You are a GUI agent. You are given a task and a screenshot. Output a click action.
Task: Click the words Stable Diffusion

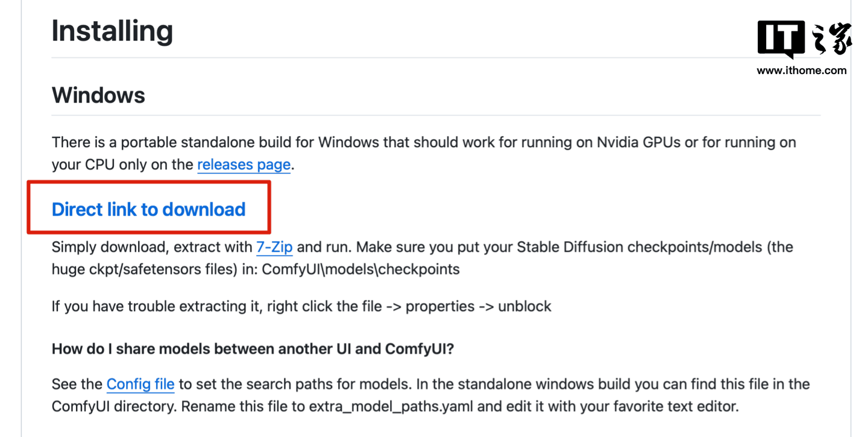coord(570,247)
